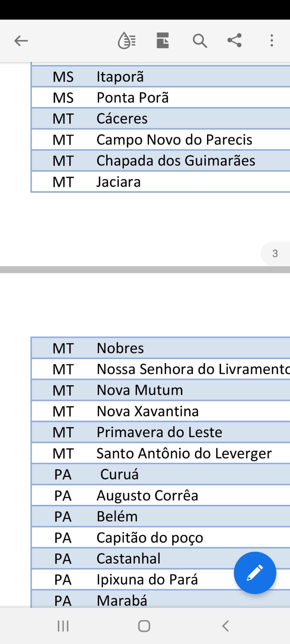
Task: Tap the back arrow icon
Action: [x=21, y=41]
